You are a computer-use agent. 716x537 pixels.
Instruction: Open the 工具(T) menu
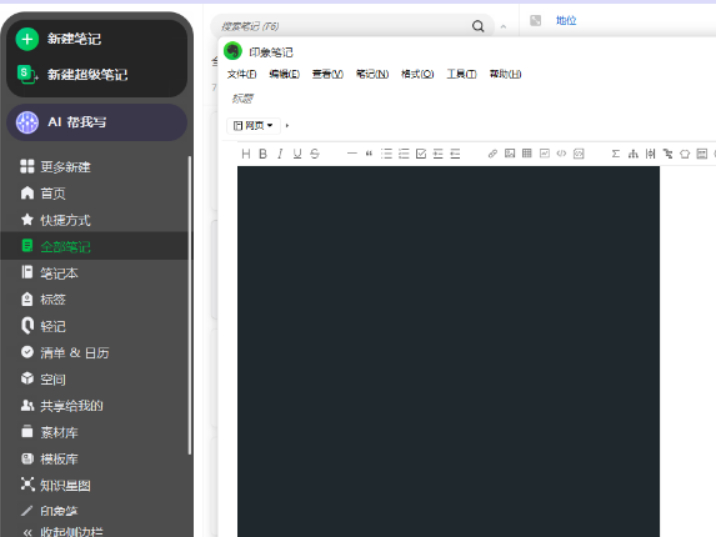tap(461, 74)
